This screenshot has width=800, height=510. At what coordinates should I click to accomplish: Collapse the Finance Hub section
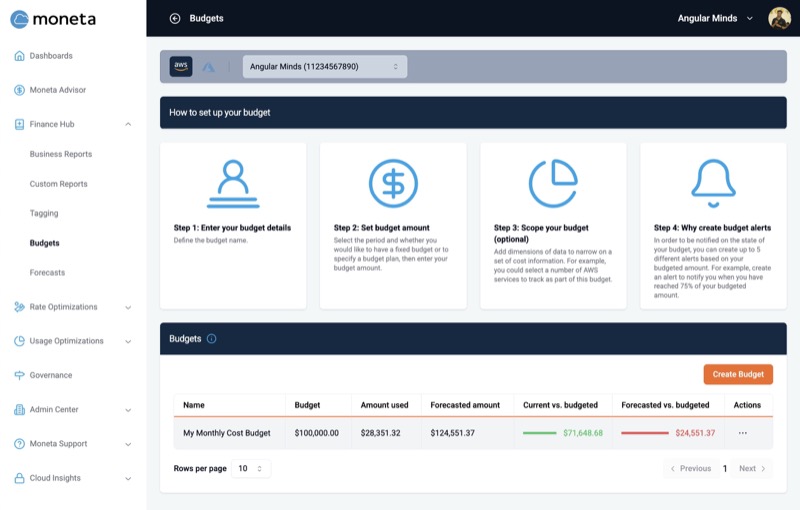pos(128,124)
